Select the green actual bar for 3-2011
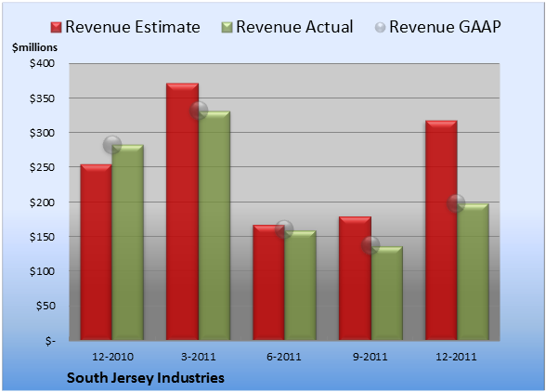The height and width of the screenshot is (392, 546). click(x=214, y=226)
